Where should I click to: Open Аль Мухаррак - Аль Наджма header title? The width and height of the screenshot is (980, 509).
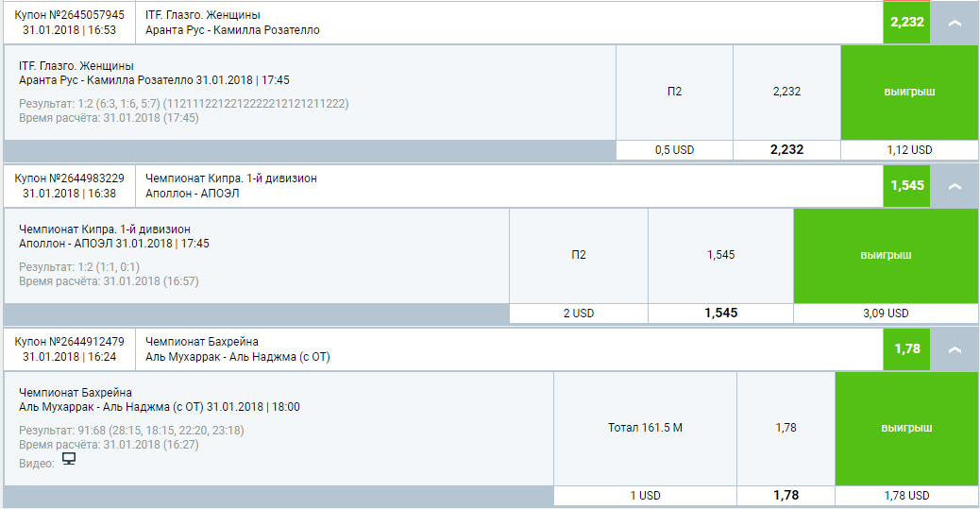click(x=238, y=357)
